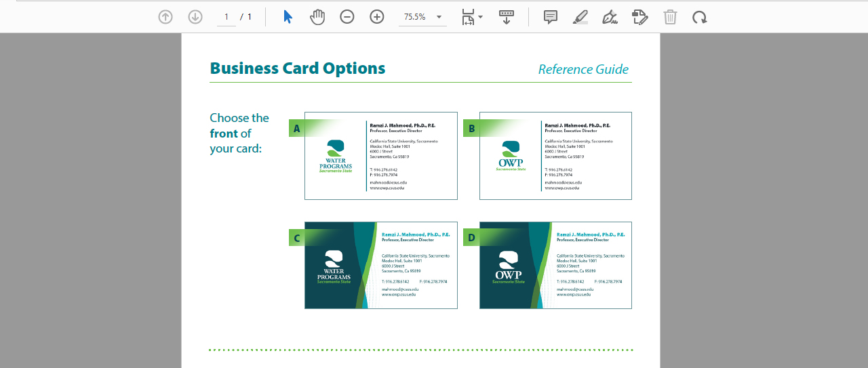Click business card option A thumbnail
The image size is (868, 368).
(381, 156)
